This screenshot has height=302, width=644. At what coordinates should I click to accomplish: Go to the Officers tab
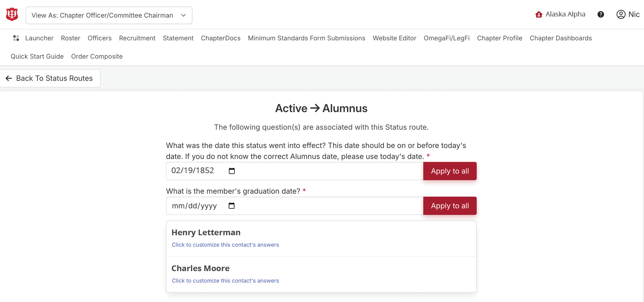(100, 38)
